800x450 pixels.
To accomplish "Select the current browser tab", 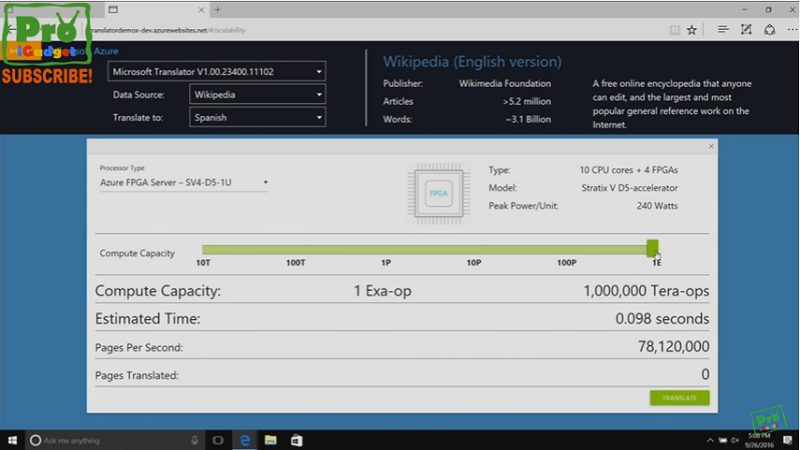I will 156,10.
